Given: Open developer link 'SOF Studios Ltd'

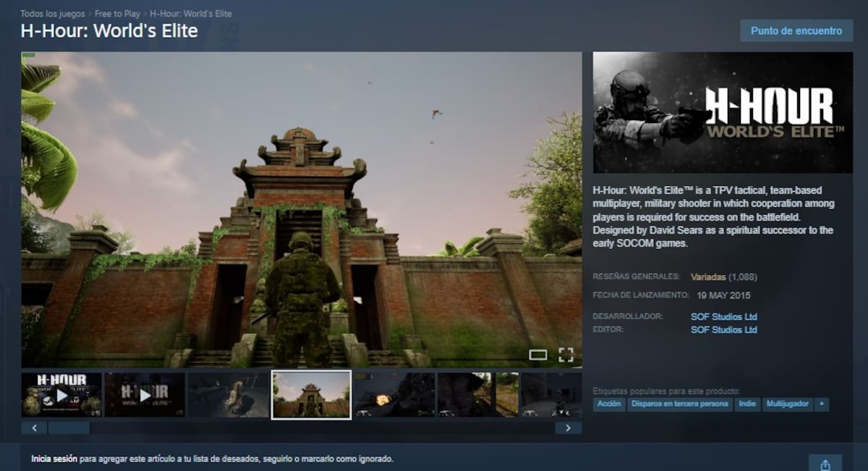Looking at the screenshot, I should (x=724, y=317).
